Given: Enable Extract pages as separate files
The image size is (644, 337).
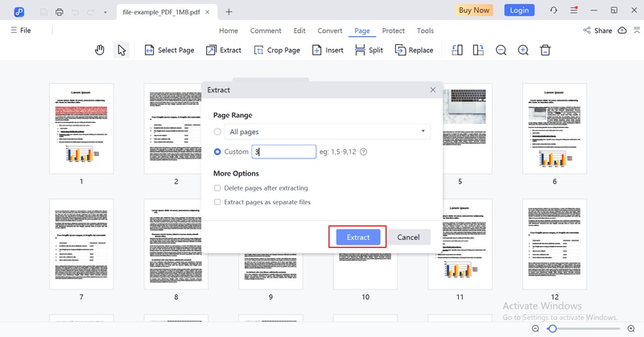Looking at the screenshot, I should click(217, 202).
